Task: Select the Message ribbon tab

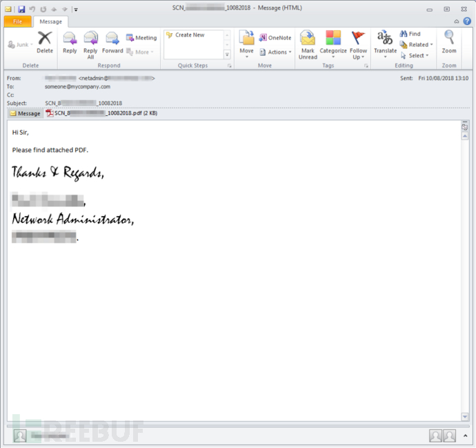Action: (50, 21)
